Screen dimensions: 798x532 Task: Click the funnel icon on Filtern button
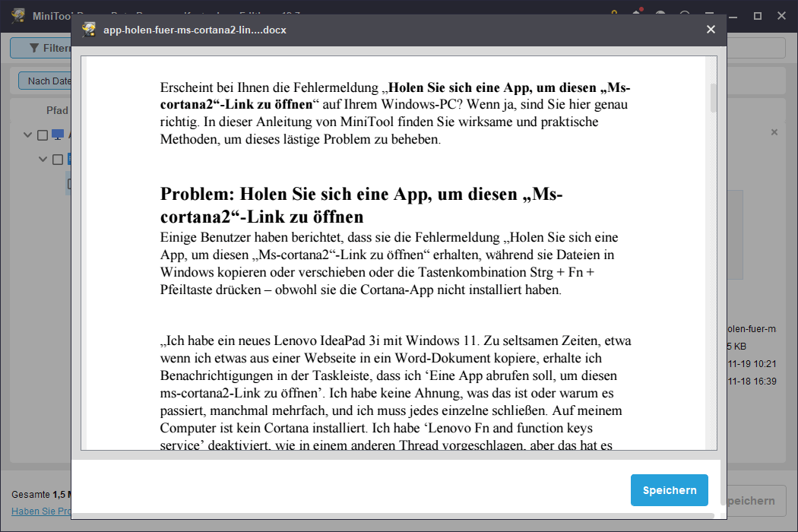point(33,48)
